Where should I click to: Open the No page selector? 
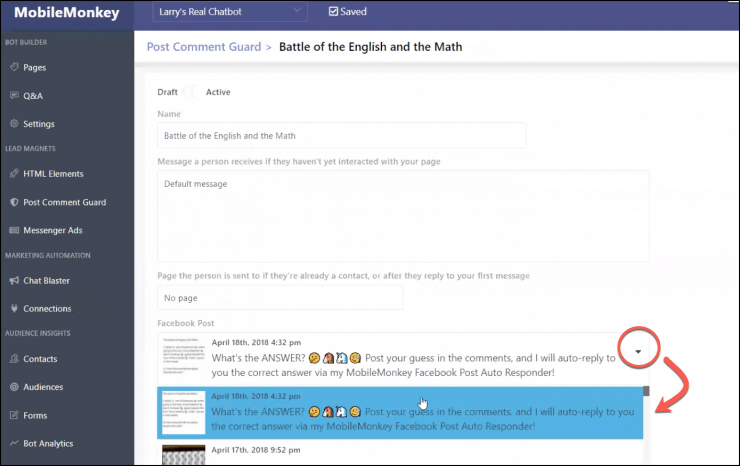coord(280,297)
